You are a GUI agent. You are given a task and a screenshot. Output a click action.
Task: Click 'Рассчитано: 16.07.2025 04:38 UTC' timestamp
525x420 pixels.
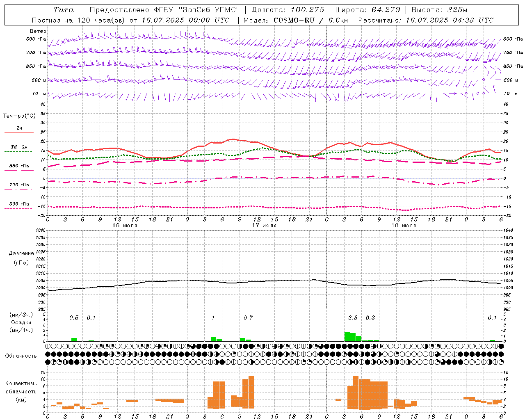[426, 20]
